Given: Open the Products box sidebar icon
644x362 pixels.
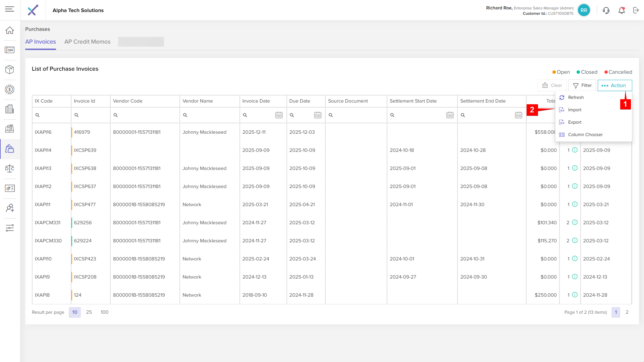Looking at the screenshot, I should click(10, 70).
